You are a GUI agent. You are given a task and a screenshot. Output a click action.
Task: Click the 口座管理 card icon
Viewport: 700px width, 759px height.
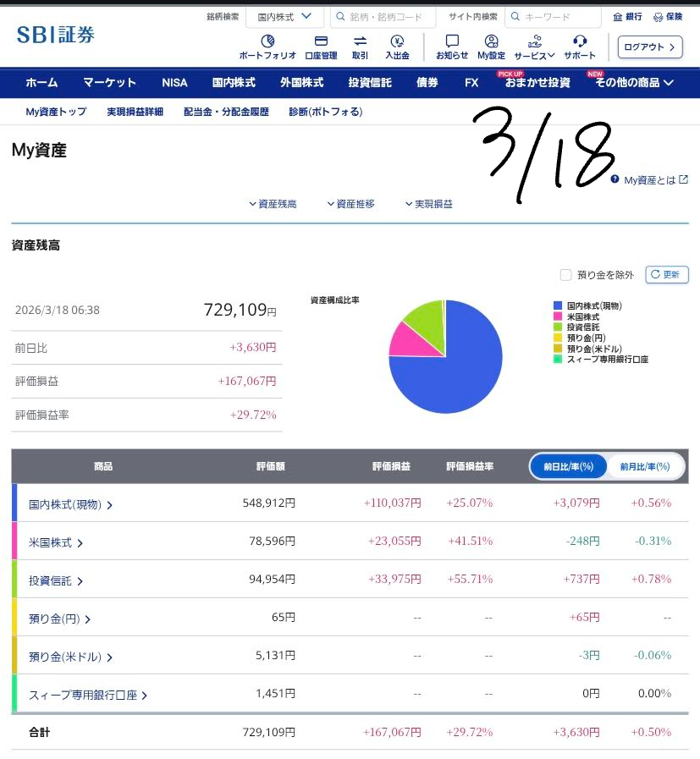tap(321, 41)
